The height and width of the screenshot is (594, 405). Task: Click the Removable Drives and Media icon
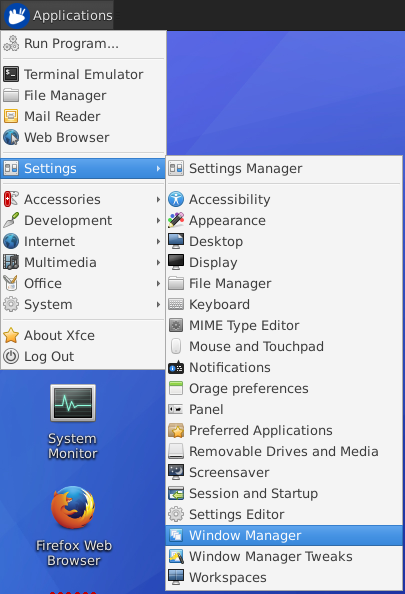point(176,452)
